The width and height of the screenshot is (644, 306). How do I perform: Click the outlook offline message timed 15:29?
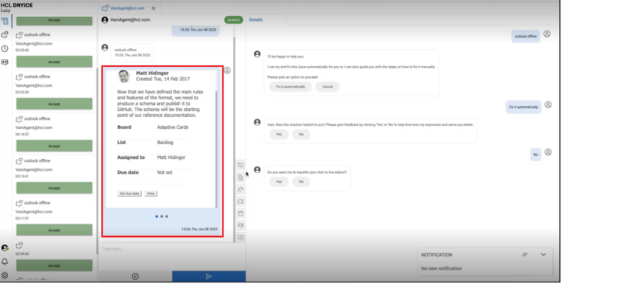[x=132, y=52]
